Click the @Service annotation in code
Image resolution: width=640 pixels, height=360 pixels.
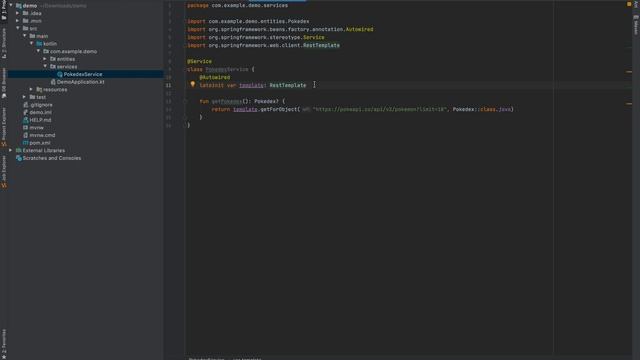(199, 61)
